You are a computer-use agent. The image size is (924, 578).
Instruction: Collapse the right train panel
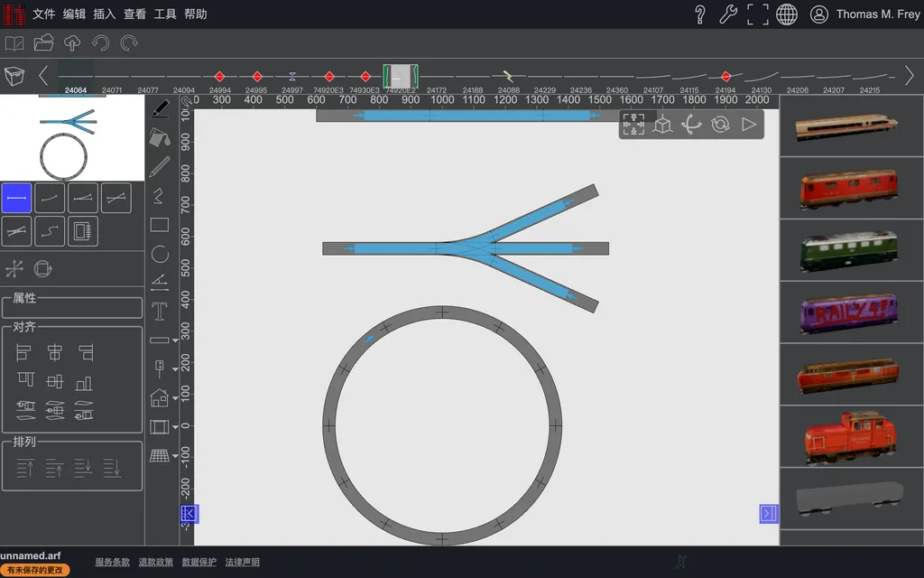point(769,514)
